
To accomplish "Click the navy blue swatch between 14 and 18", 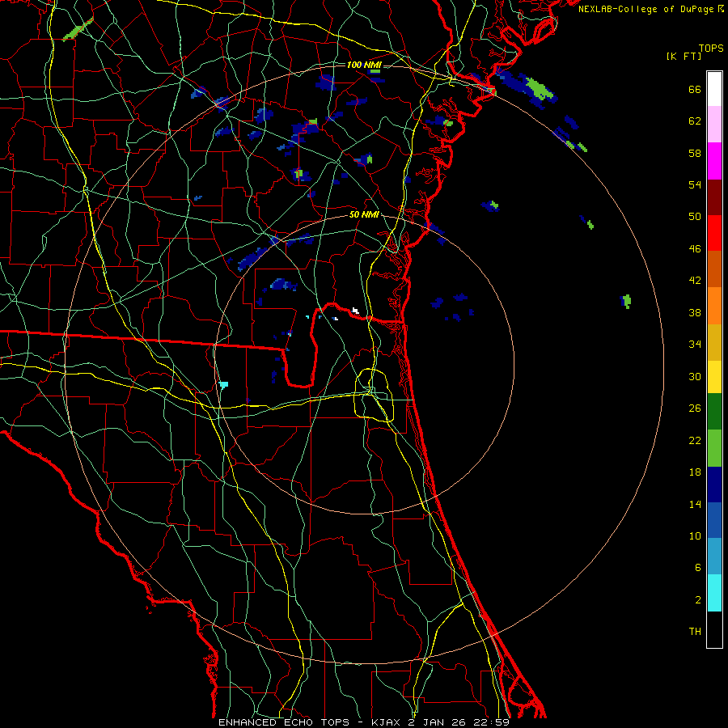I will point(714,485).
